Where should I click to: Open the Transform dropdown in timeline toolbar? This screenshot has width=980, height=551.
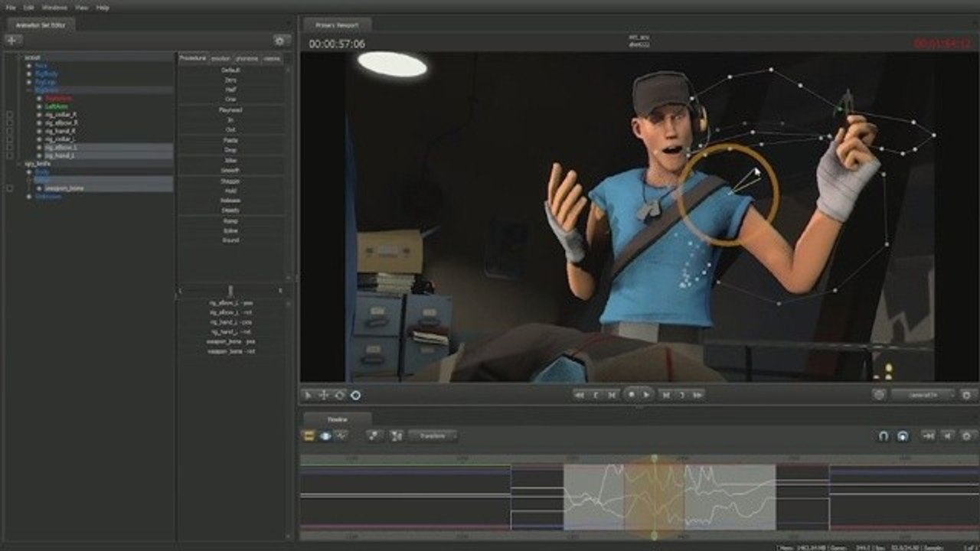433,435
